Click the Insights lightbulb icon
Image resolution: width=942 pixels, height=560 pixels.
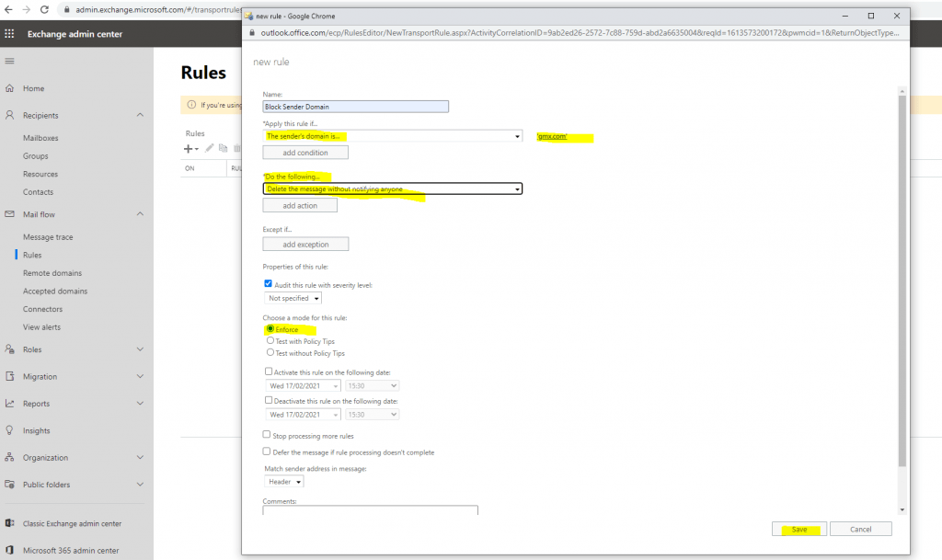click(9, 430)
